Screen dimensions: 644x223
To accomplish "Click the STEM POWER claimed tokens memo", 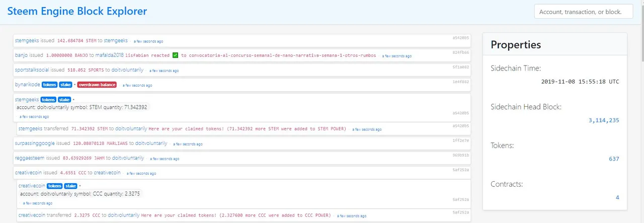I will tap(248, 129).
